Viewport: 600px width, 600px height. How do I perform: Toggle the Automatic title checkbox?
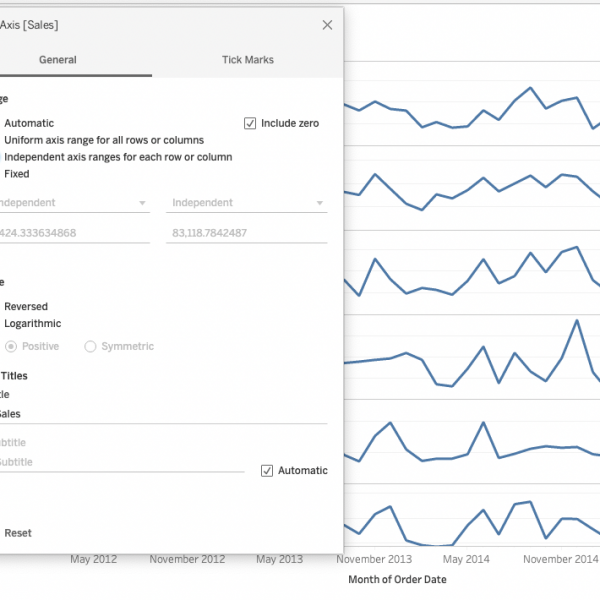[267, 470]
